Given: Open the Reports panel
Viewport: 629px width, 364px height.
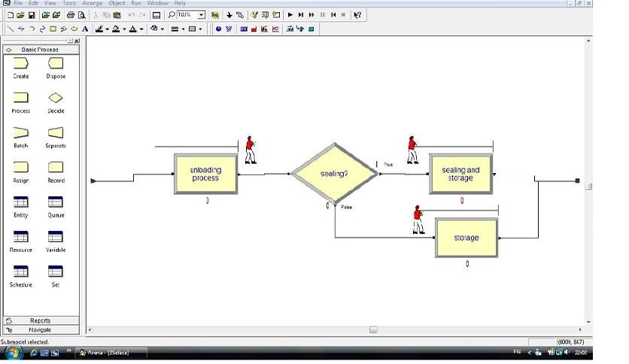Looking at the screenshot, I should point(40,320).
